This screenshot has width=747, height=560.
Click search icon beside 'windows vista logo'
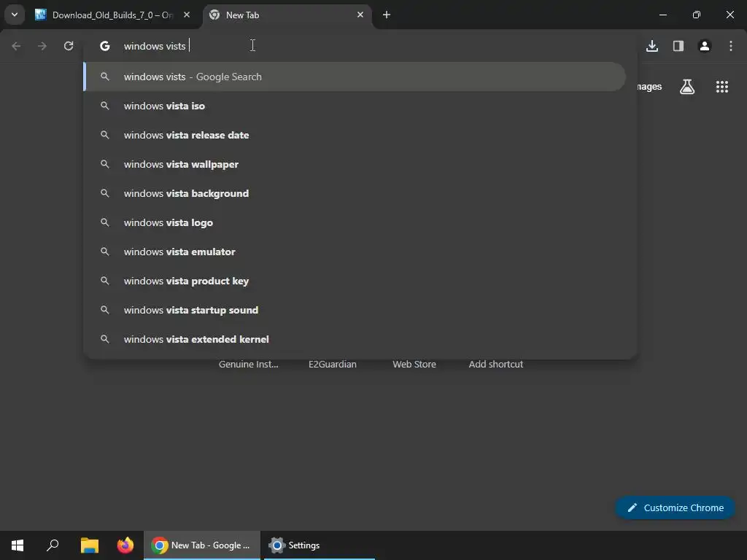[105, 222]
